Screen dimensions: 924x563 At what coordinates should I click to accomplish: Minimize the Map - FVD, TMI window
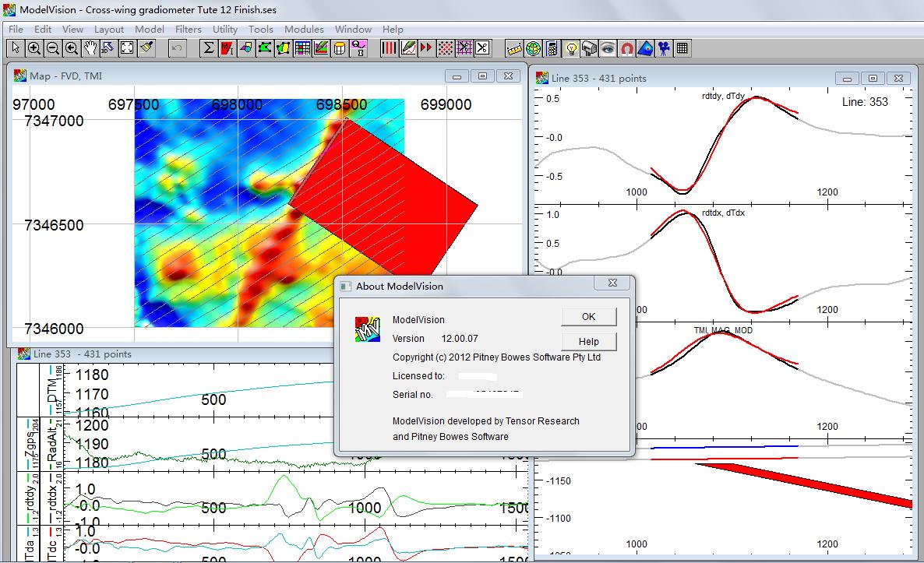click(457, 76)
